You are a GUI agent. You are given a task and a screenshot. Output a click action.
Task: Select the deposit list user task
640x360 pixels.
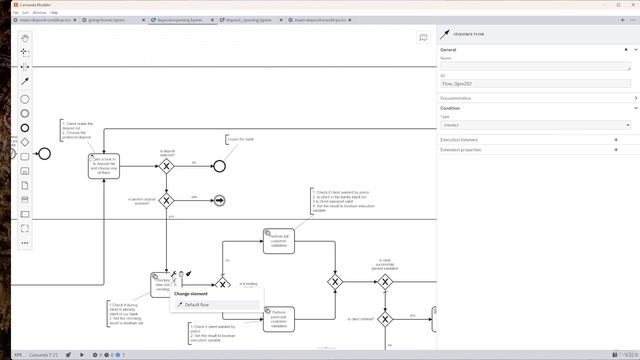104,166
